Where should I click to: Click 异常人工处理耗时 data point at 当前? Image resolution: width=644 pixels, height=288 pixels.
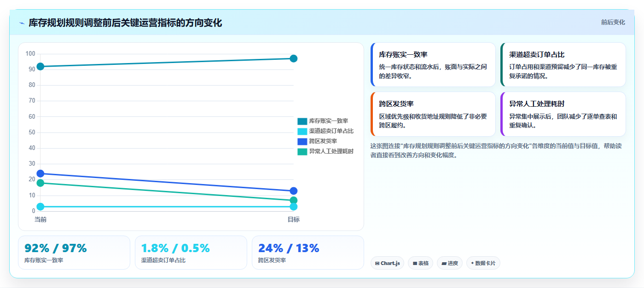tap(41, 183)
